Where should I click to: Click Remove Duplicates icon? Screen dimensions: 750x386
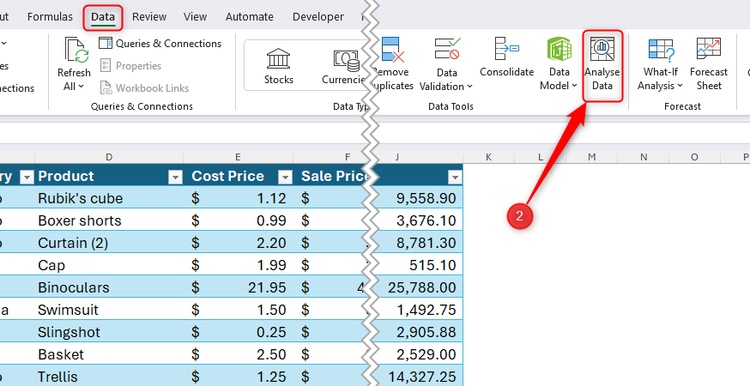pyautogui.click(x=393, y=50)
